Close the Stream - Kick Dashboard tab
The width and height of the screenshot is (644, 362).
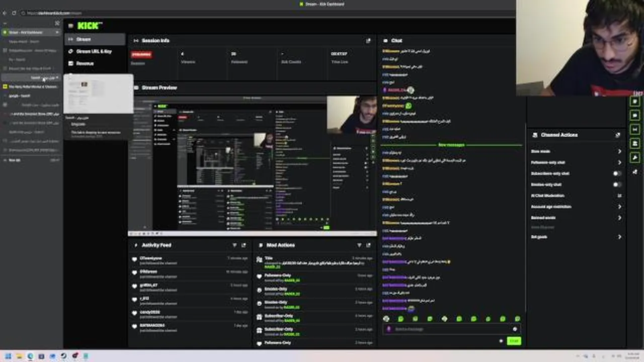tap(57, 33)
